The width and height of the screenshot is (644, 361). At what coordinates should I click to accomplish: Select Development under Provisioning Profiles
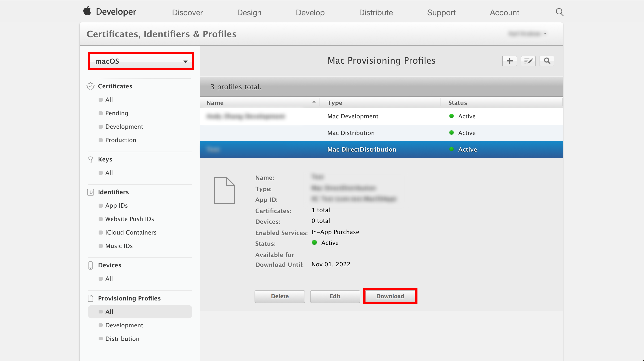(124, 325)
